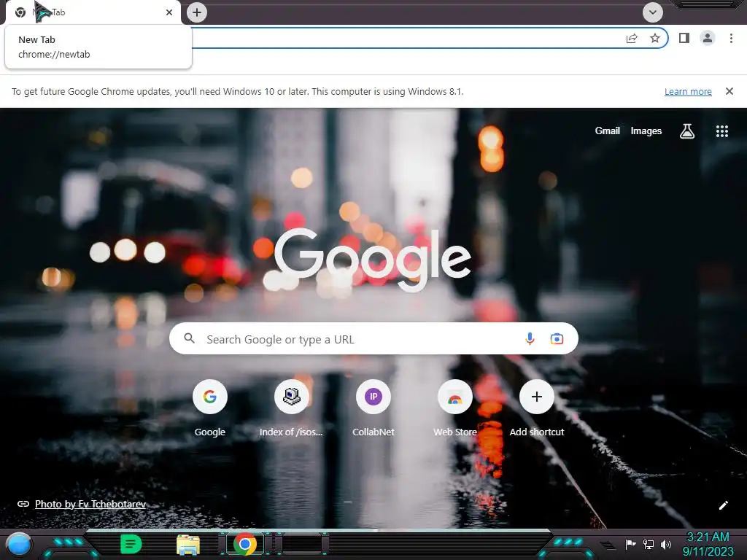Open network status tray icon
Screen dimensions: 747x560
[649, 544]
